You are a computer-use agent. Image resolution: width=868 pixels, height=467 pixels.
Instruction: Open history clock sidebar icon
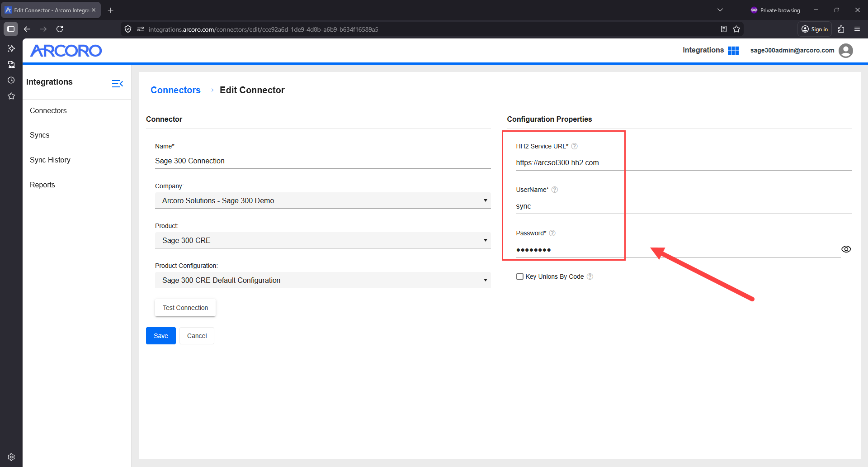coord(11,80)
